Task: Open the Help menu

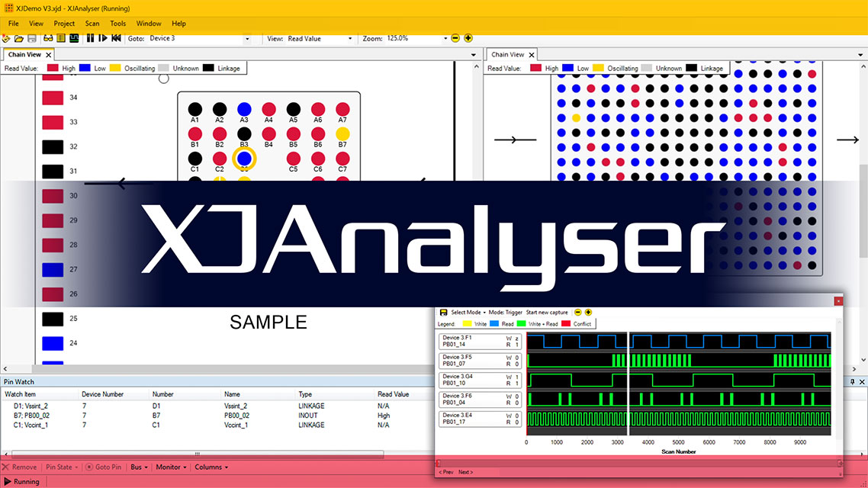Action: (178, 24)
